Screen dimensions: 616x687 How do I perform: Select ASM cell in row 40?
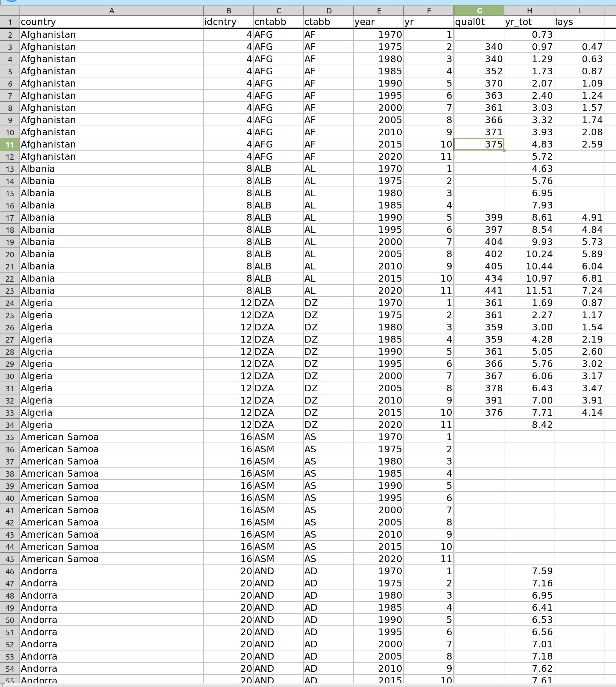pos(278,498)
